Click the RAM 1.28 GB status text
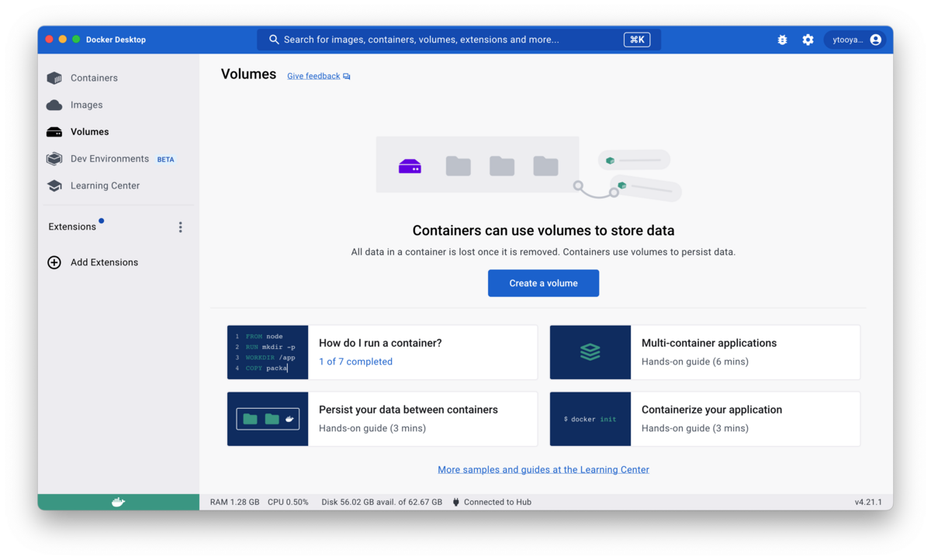This screenshot has width=931, height=560. point(234,502)
